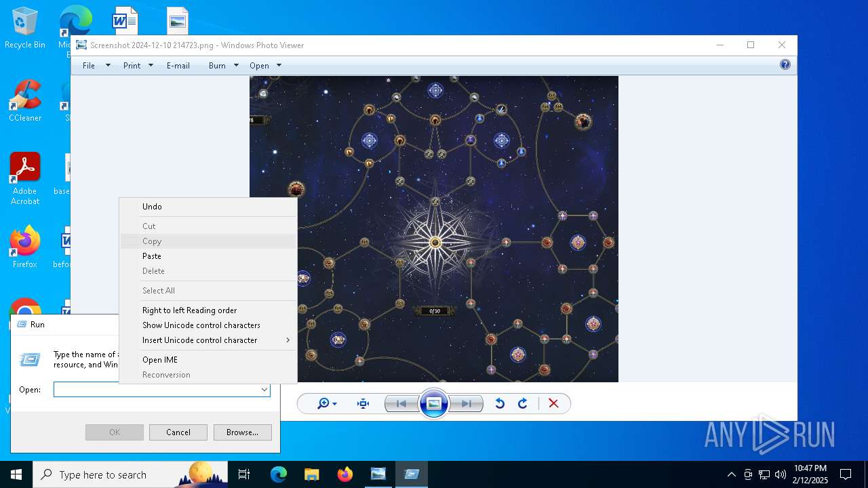Image resolution: width=868 pixels, height=488 pixels.
Task: Click the OK button in Run dialog
Action: click(115, 432)
